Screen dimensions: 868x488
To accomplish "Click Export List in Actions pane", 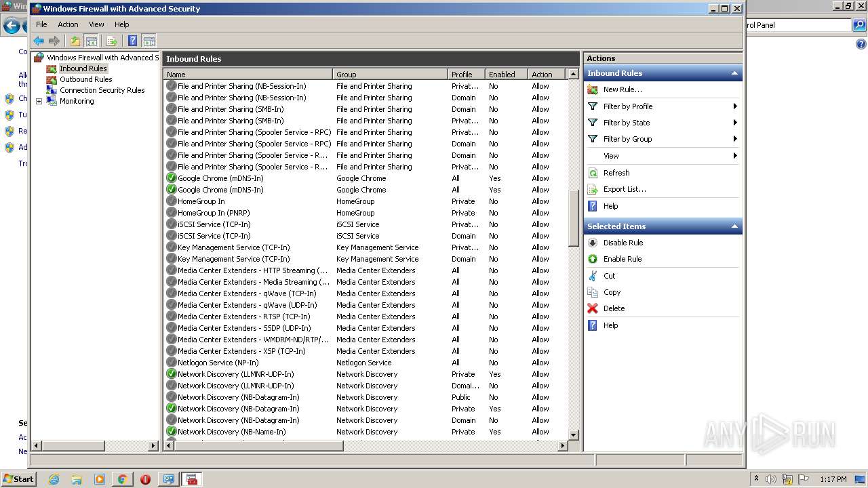I will point(625,189).
